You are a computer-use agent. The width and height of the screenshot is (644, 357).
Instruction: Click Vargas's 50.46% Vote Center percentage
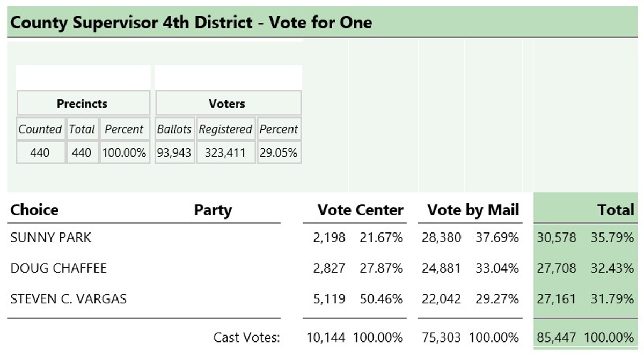tap(382, 298)
